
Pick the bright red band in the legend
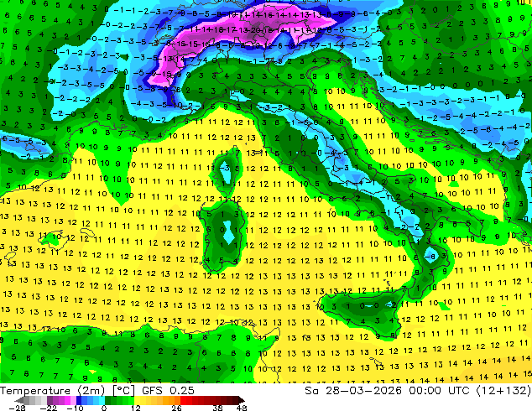point(183,400)
